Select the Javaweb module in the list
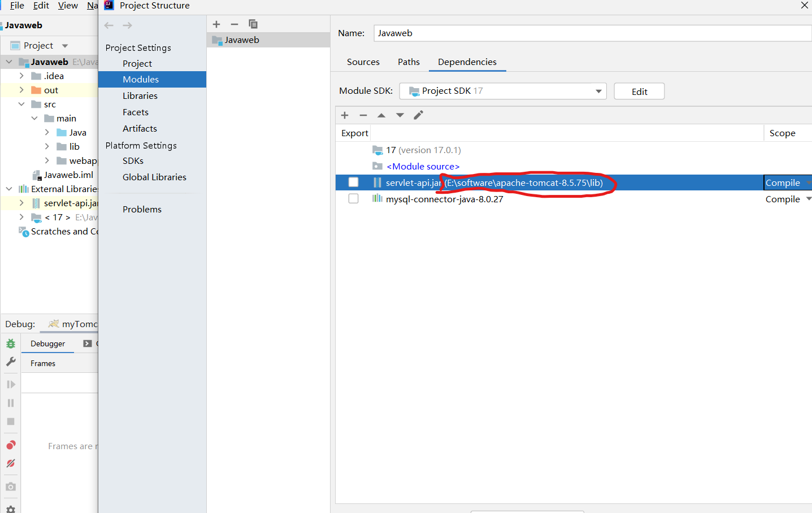 pos(268,40)
